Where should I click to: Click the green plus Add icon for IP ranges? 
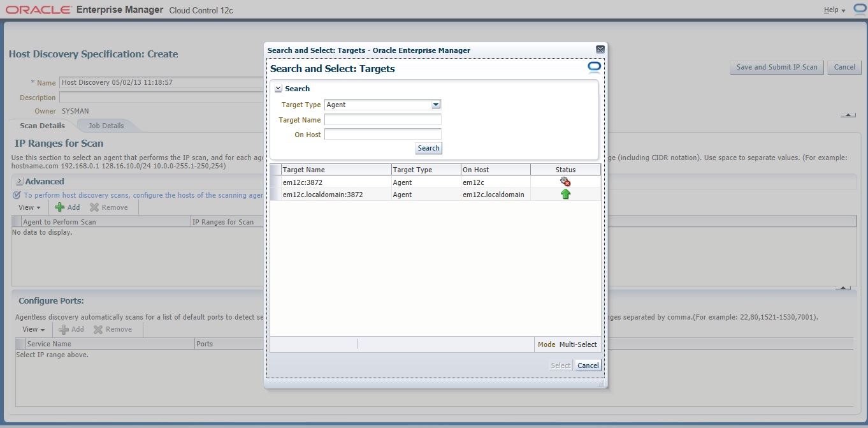tap(60, 207)
